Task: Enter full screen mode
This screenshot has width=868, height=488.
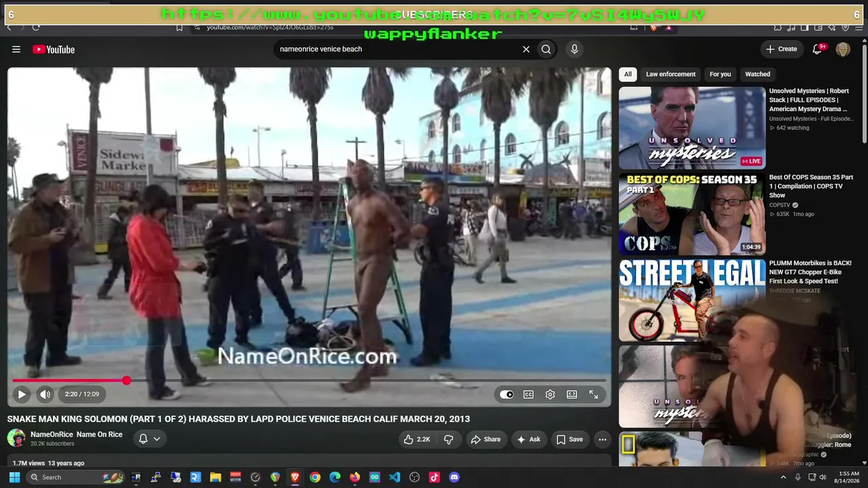Action: coord(593,394)
